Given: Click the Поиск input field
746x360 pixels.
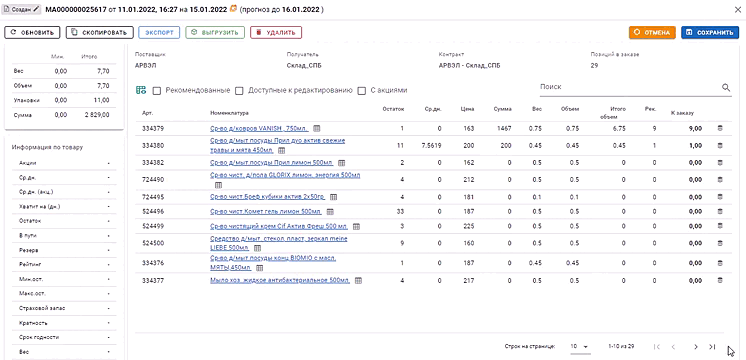Looking at the screenshot, I should click(x=630, y=88).
